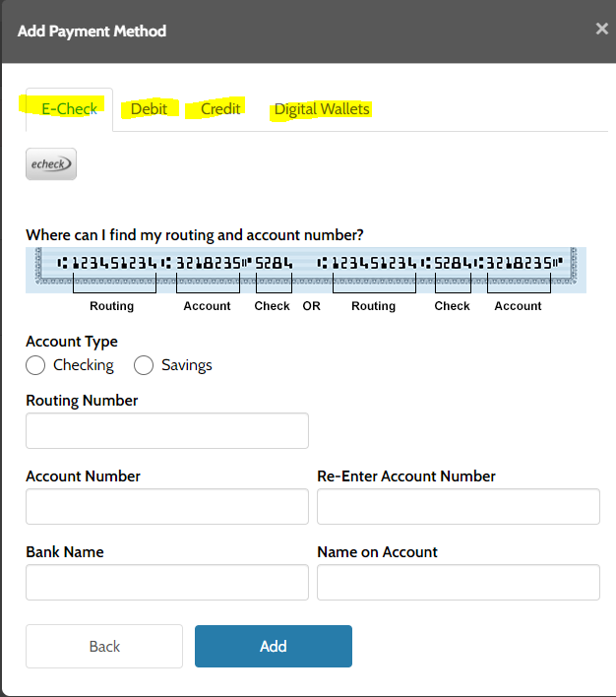Image resolution: width=616 pixels, height=697 pixels.
Task: Click the 'OR' text below the sample check
Action: click(x=312, y=306)
